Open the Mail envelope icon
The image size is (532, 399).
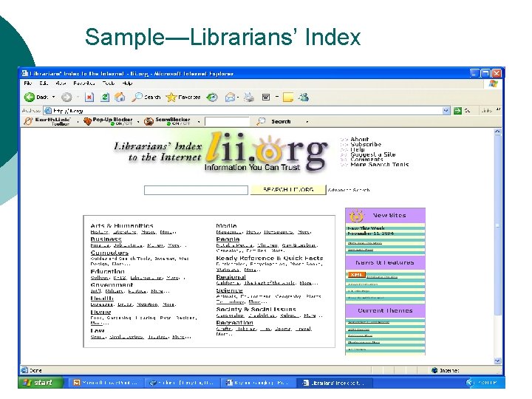(x=230, y=98)
